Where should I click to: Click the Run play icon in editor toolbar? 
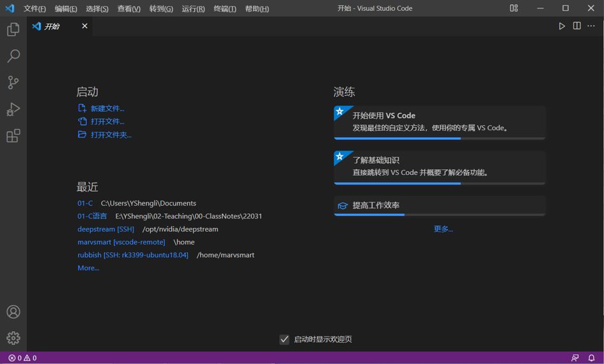pos(562,26)
